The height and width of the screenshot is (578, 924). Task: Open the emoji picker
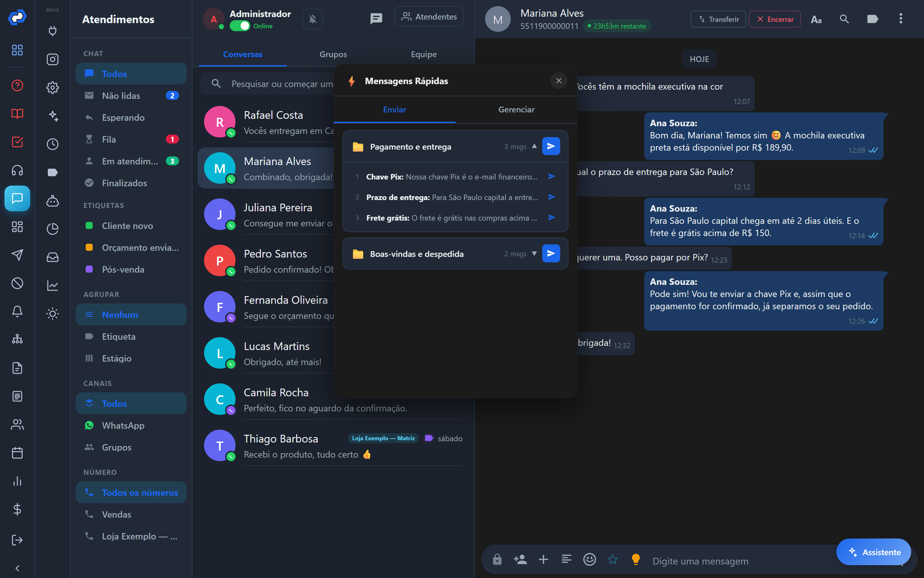(x=589, y=560)
